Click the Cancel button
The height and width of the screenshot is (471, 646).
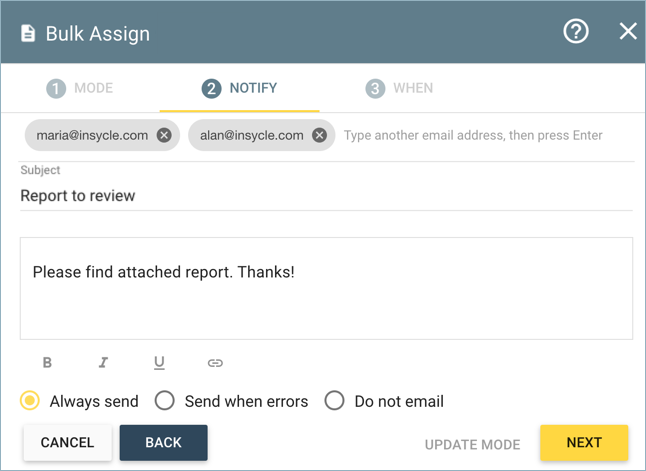tap(68, 443)
